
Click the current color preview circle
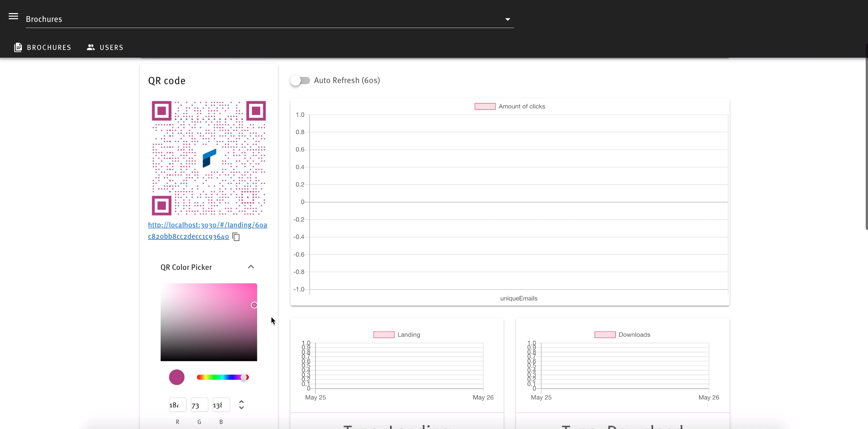177,377
